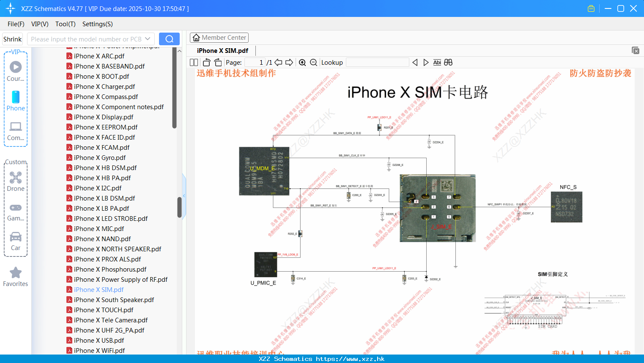Open the Courses category
The width and height of the screenshot is (644, 363).
[16, 71]
